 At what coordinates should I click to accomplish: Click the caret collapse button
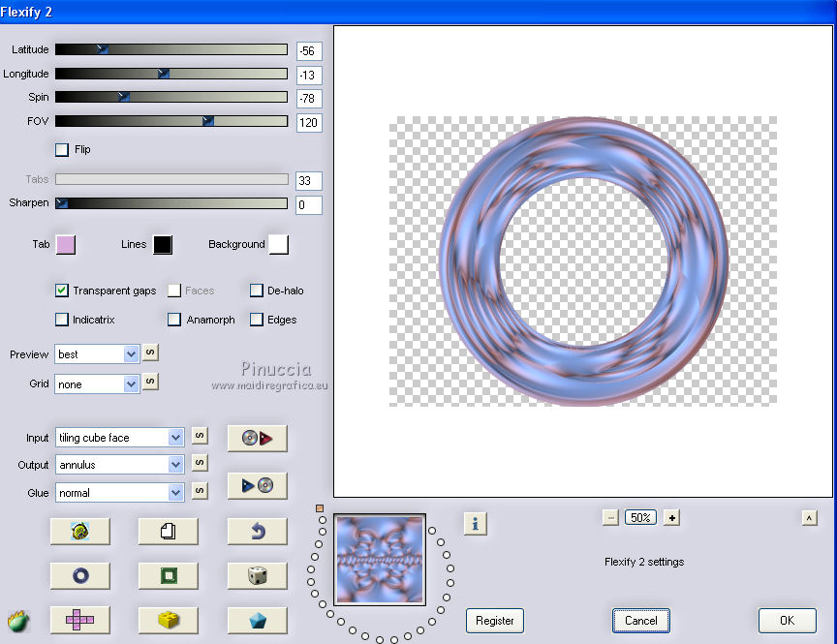(x=809, y=517)
